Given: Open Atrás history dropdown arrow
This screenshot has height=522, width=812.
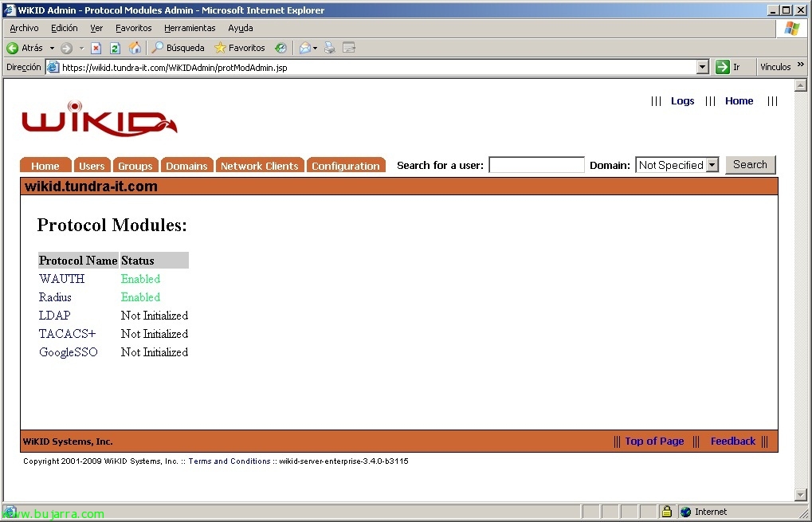Looking at the screenshot, I should (52, 48).
